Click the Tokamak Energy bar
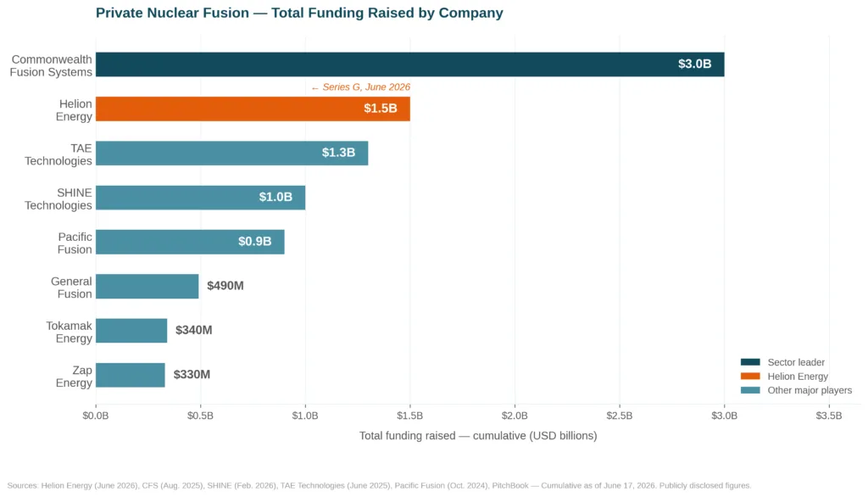Screen dimensions: 868x497 click(131, 330)
